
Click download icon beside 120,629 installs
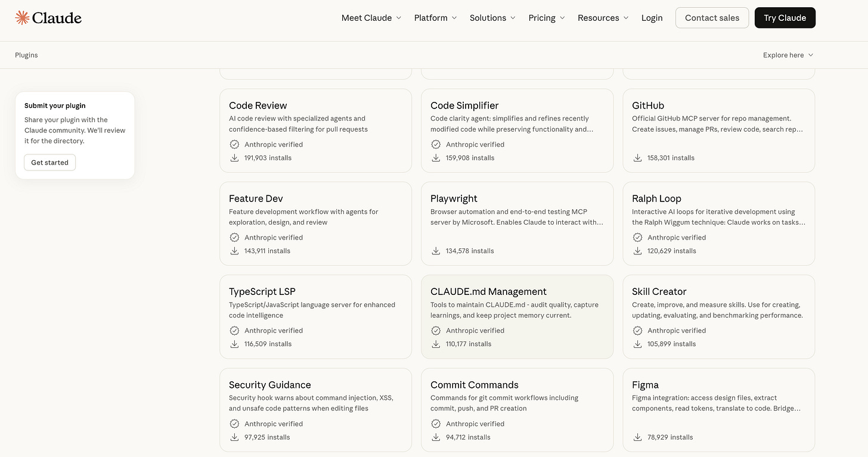(637, 251)
